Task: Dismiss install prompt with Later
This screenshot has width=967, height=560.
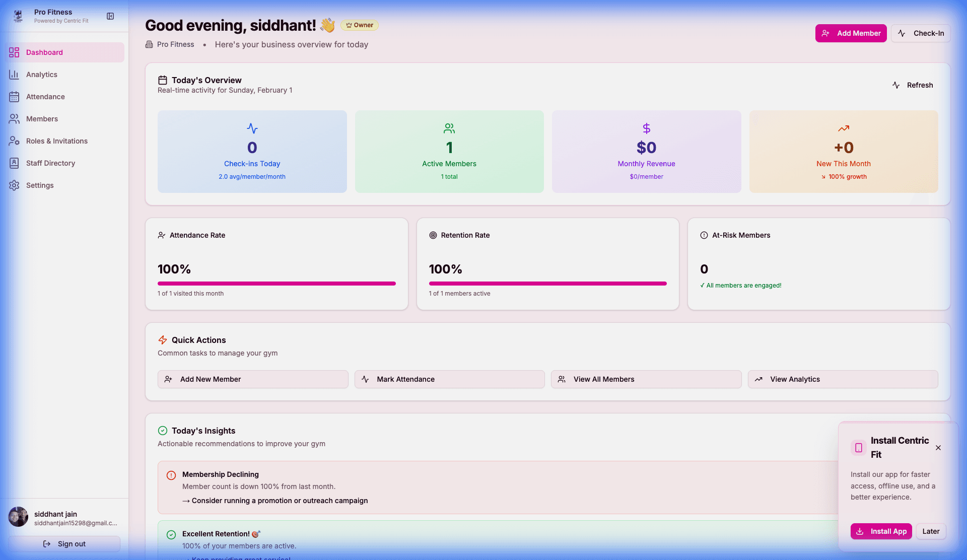Action: click(931, 531)
